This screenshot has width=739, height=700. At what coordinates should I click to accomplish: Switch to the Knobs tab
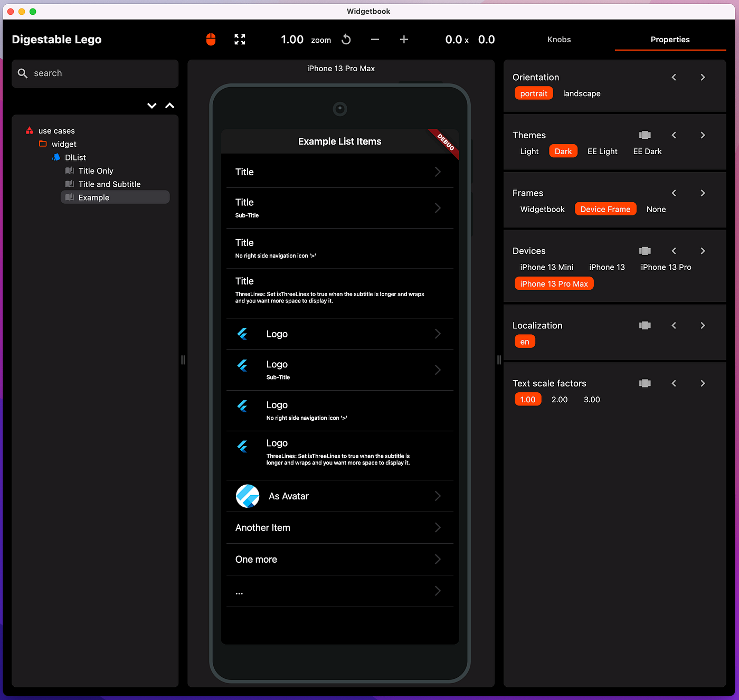(559, 39)
